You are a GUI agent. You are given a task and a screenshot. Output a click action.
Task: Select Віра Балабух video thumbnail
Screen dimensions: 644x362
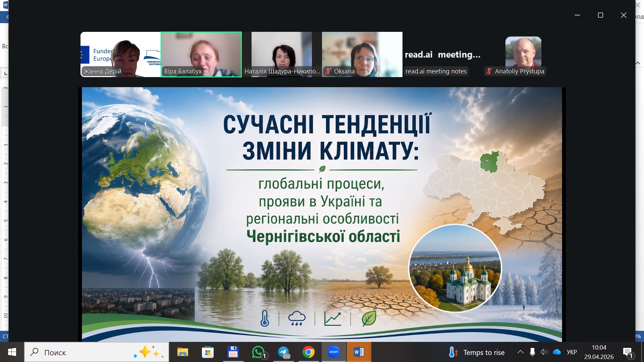tap(201, 54)
